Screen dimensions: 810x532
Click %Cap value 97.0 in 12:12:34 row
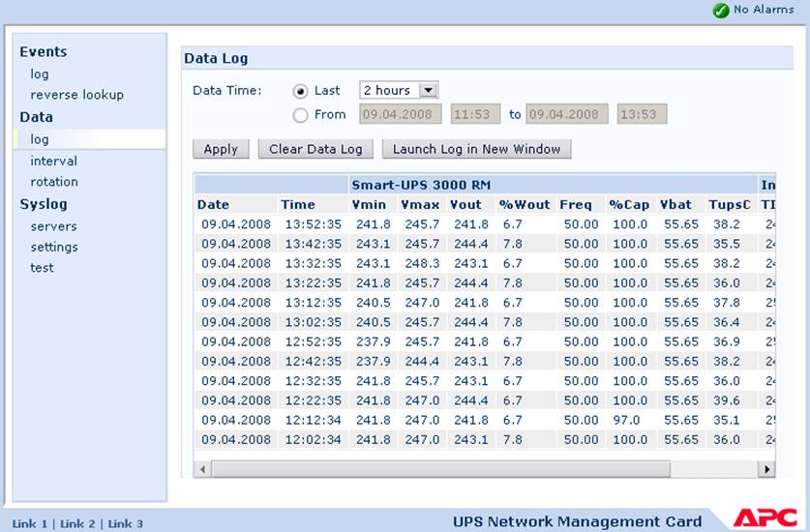(x=626, y=420)
